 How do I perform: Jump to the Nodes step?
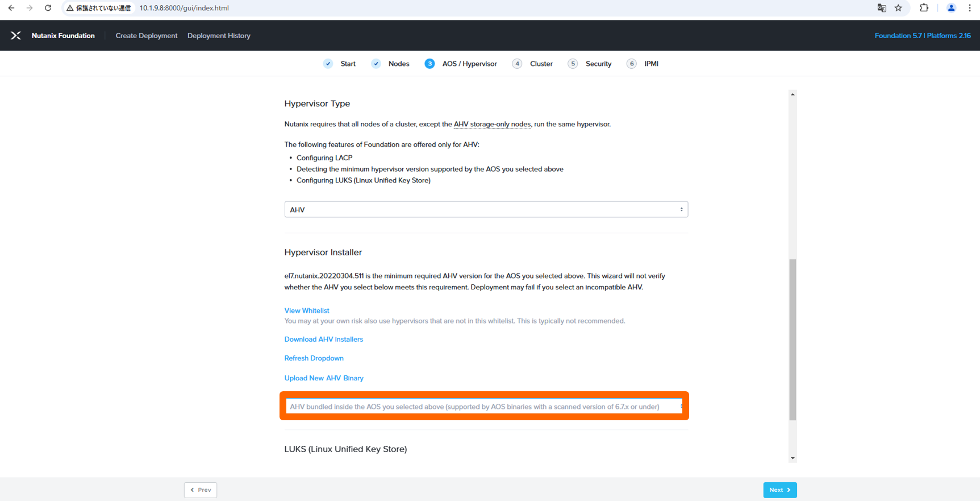(x=399, y=64)
